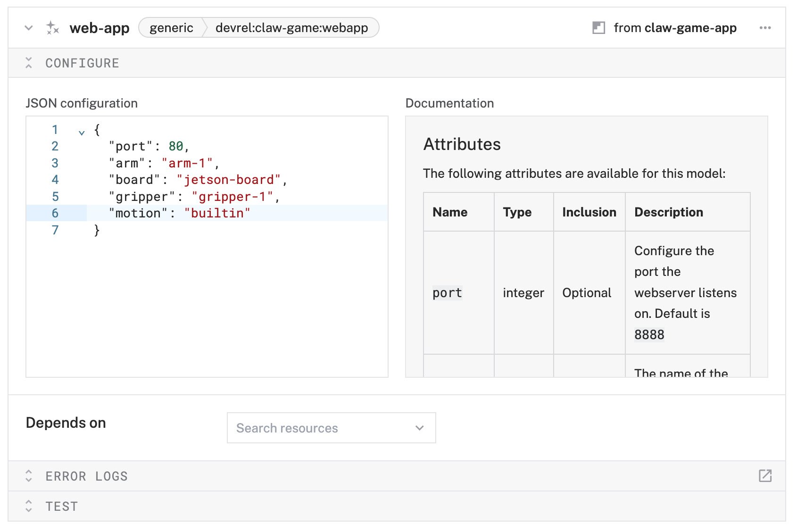
Task: Collapse the CONFIGURE section
Action: point(29,63)
